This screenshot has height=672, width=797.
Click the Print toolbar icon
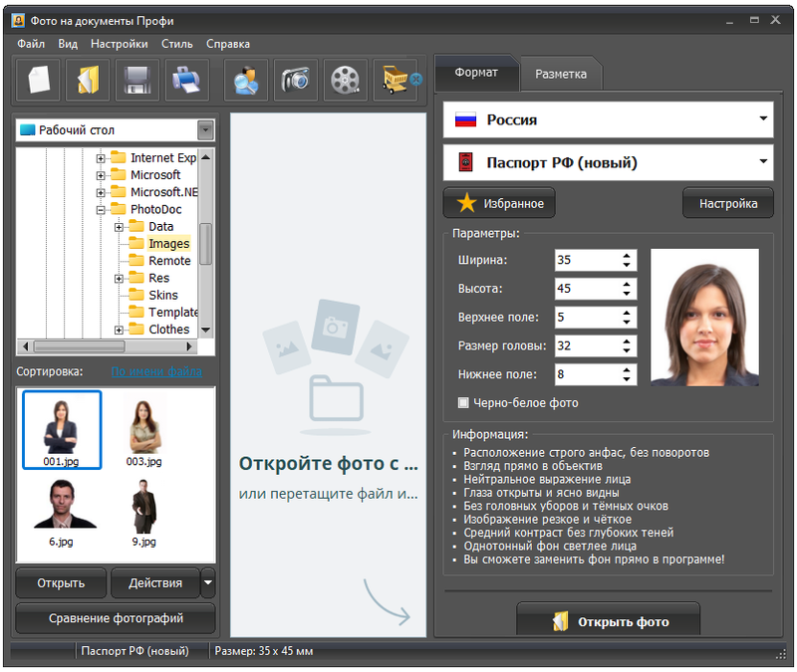[x=186, y=80]
